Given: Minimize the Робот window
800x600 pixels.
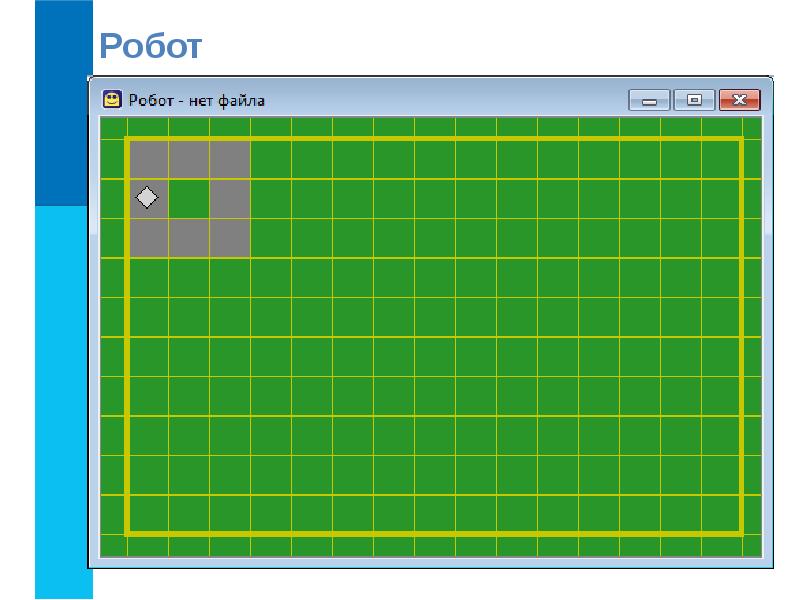Looking at the screenshot, I should (x=649, y=100).
